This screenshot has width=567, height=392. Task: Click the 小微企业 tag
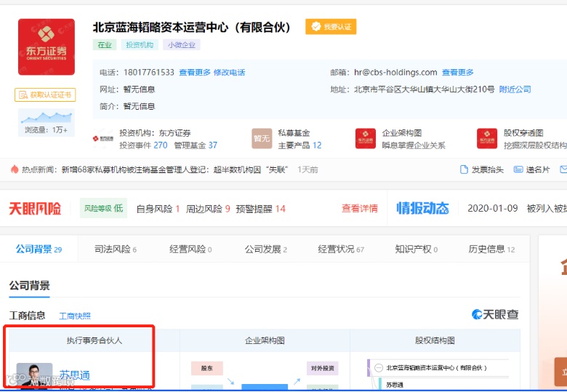[x=182, y=45]
